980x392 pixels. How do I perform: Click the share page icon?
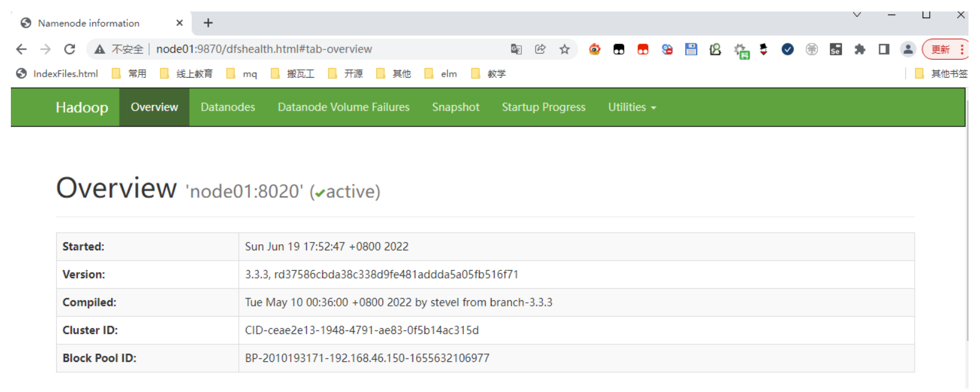[540, 49]
